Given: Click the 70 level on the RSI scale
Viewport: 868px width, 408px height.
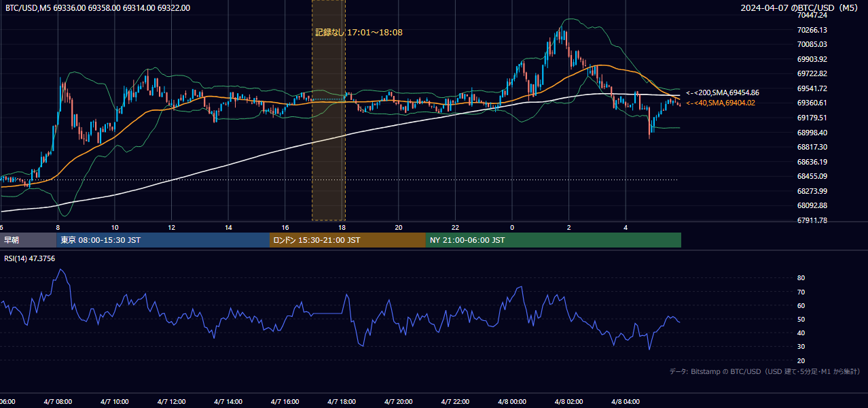Looking at the screenshot, I should (801, 292).
